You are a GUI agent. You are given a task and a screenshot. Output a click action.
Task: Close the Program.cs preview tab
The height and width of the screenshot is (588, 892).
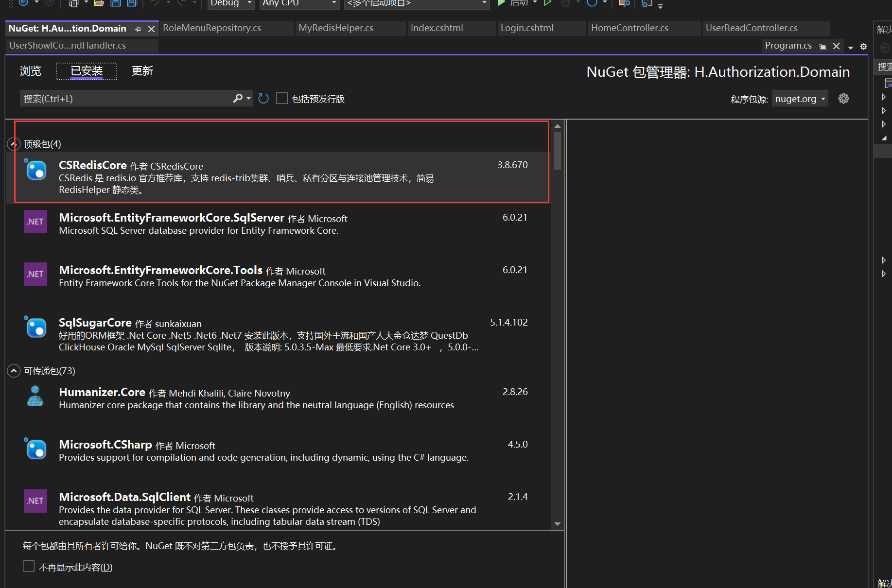(836, 46)
